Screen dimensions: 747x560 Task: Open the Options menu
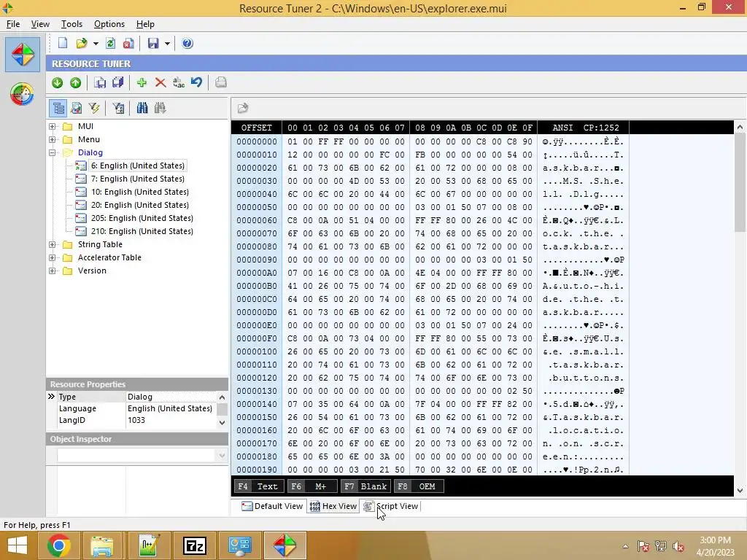coord(109,24)
